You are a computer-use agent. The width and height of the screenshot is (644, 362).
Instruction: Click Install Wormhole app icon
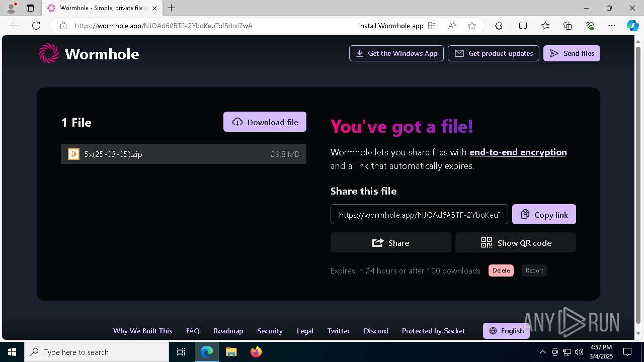(x=432, y=26)
